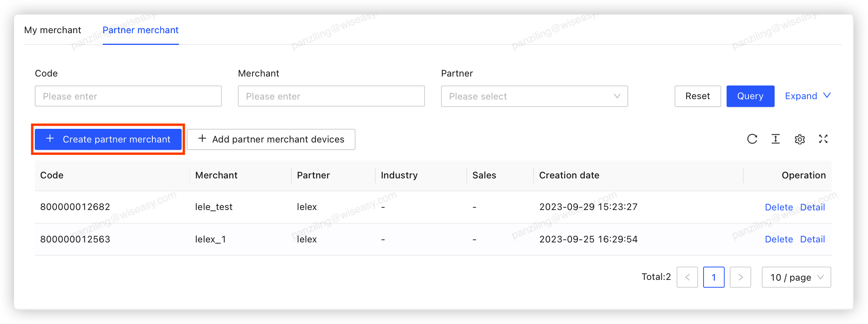
Task: Expand more search filters
Action: (x=807, y=96)
